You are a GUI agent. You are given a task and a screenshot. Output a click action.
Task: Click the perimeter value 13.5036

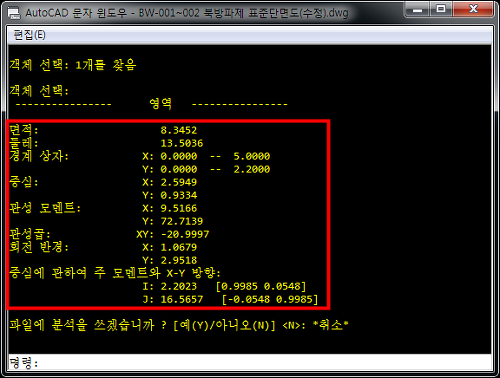182,143
